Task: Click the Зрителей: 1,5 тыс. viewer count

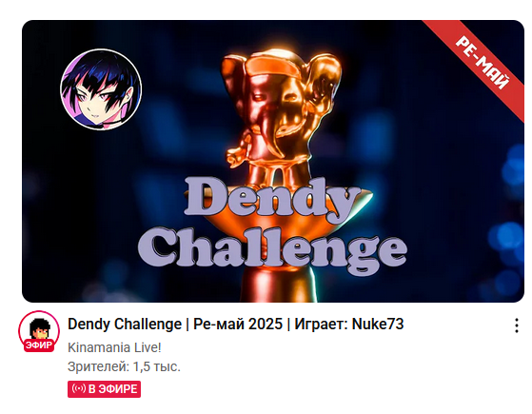Action: tap(124, 366)
